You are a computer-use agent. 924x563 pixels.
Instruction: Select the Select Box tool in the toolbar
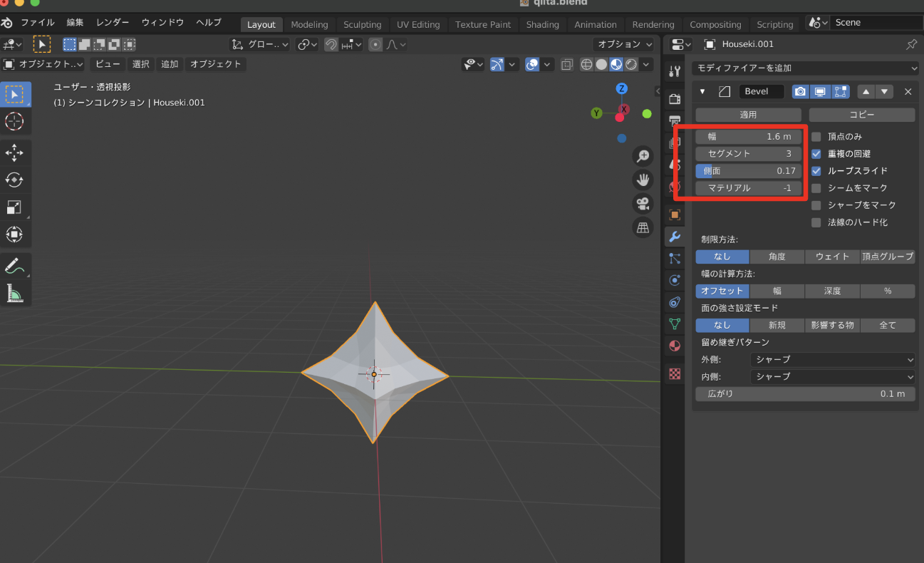(x=15, y=94)
